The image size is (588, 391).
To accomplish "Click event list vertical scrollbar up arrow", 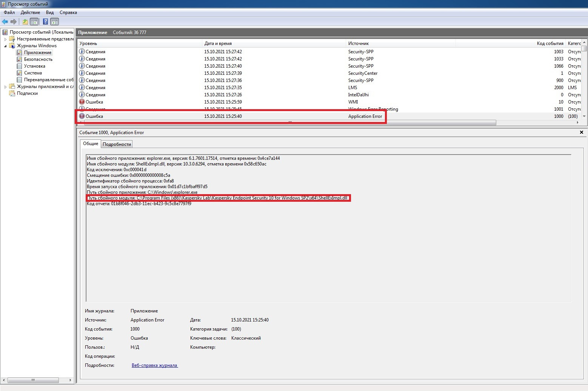I will click(x=584, y=42).
